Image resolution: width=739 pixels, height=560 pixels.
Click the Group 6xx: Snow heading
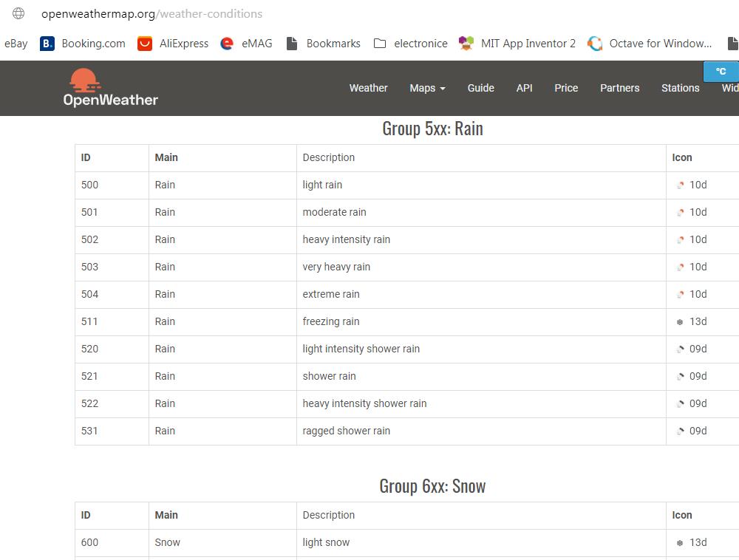(x=432, y=486)
